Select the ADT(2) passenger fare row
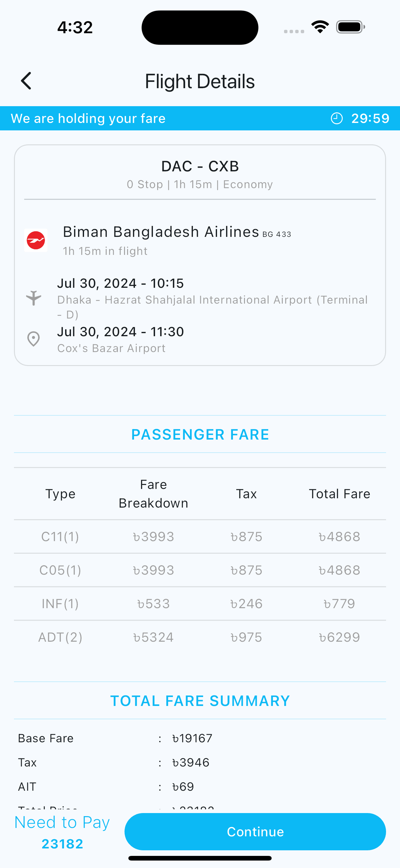This screenshot has height=868, width=400. (200, 637)
